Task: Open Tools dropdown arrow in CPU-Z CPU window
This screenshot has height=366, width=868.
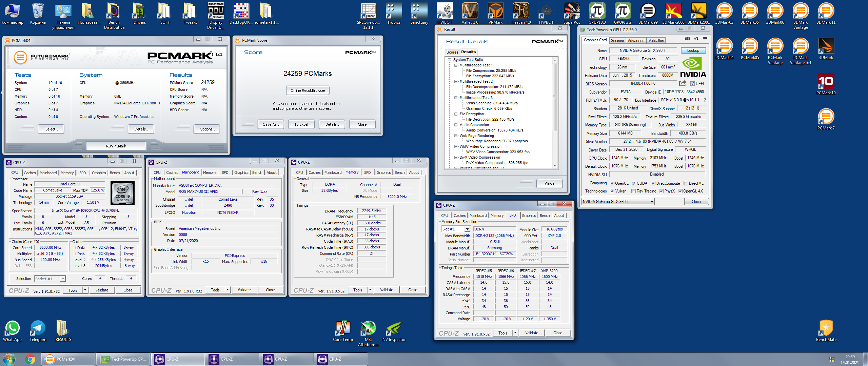Action: [x=85, y=290]
